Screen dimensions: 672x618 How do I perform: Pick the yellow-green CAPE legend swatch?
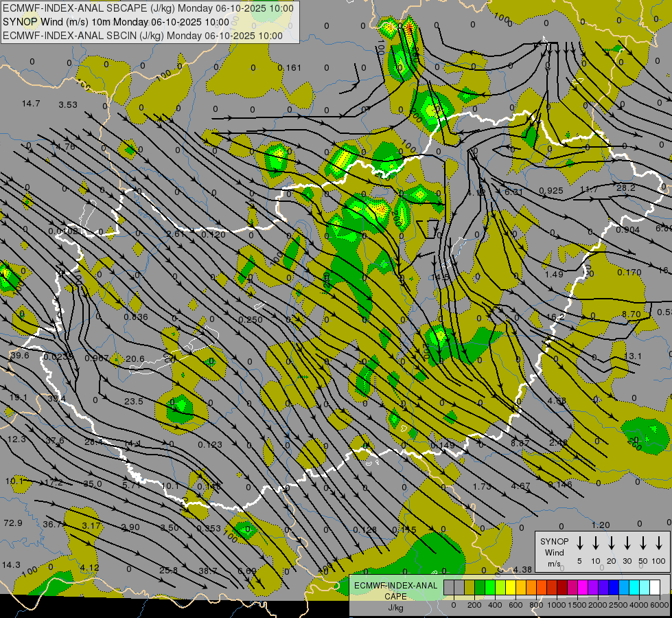click(500, 587)
